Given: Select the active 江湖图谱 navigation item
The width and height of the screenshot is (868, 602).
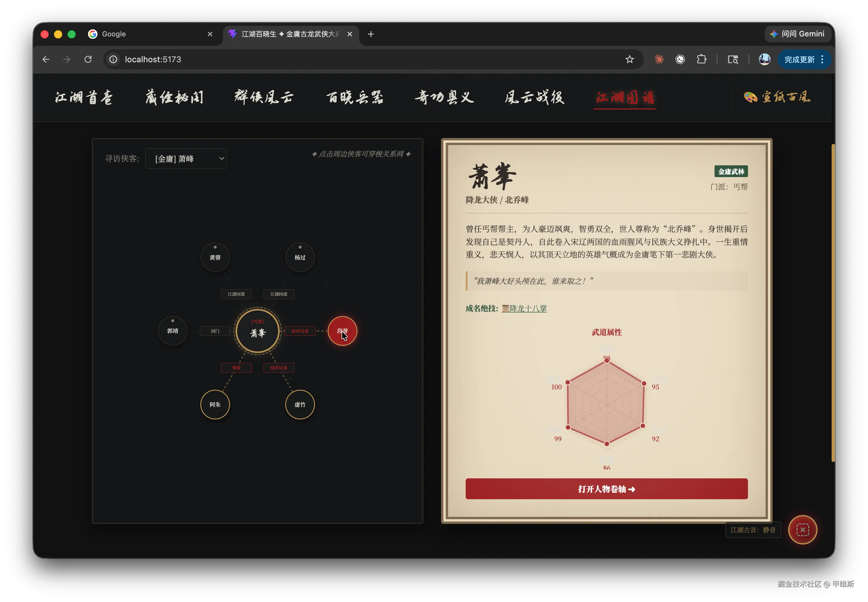Looking at the screenshot, I should [625, 97].
